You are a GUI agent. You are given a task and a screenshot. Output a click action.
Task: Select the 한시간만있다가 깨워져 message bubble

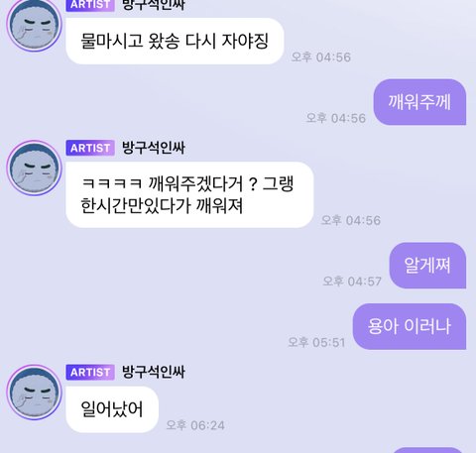click(189, 194)
